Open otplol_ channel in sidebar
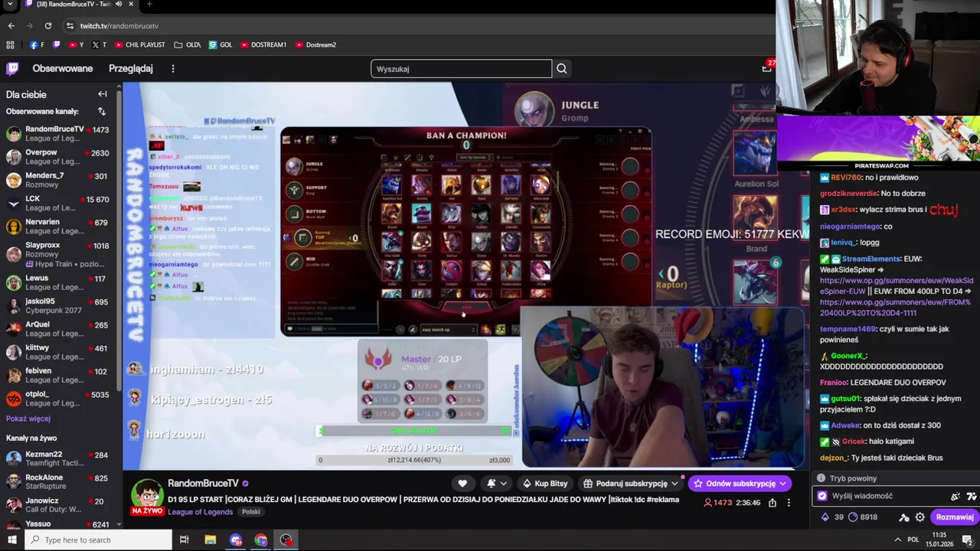 tap(58, 399)
